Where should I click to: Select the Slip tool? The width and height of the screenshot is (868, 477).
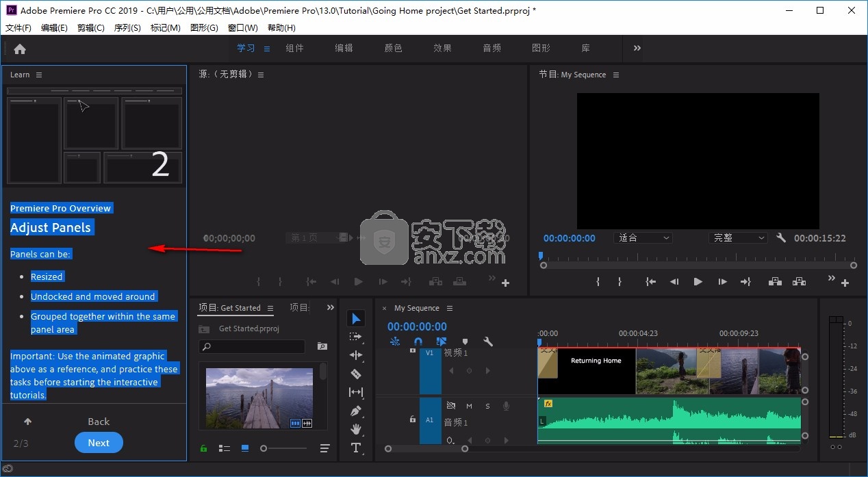click(356, 392)
